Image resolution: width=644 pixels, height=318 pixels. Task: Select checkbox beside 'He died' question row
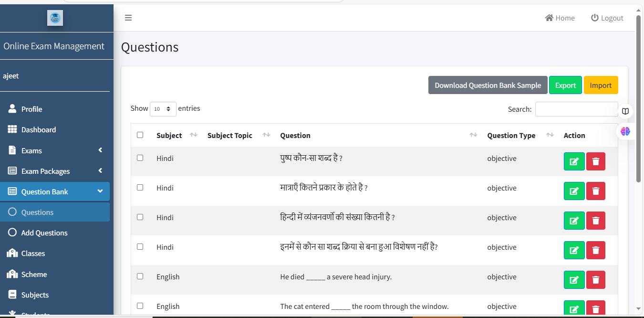(140, 276)
